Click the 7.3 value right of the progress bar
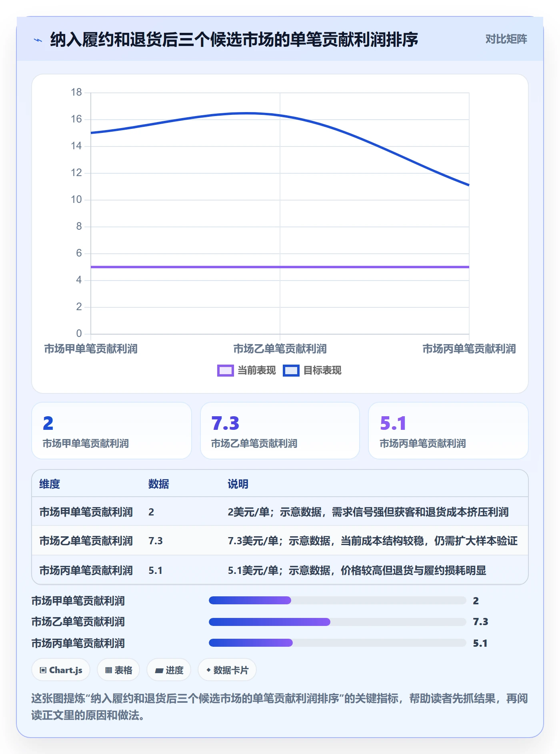This screenshot has width=560, height=754. (480, 622)
